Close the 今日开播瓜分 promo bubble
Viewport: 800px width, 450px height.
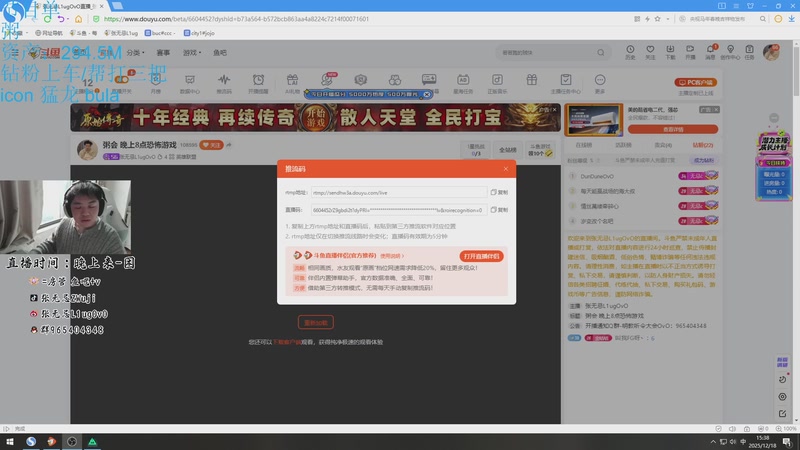(427, 94)
